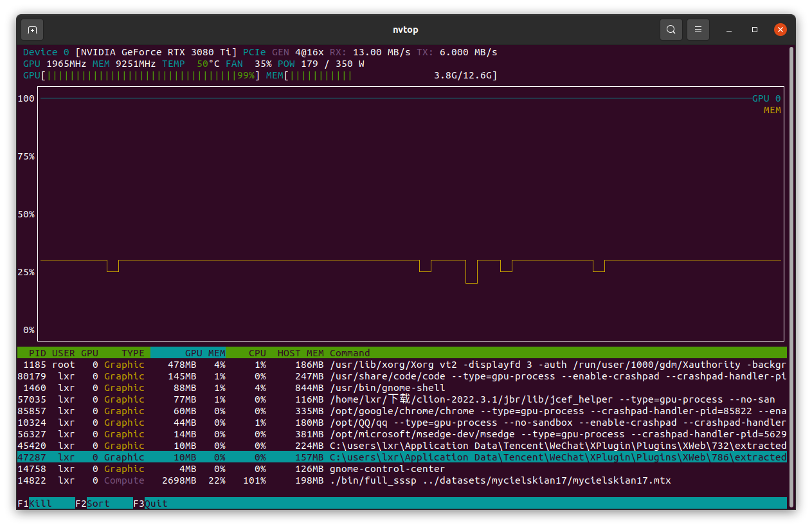The height and width of the screenshot is (528, 812).
Task: Sort by the Command column header
Action: pos(349,352)
